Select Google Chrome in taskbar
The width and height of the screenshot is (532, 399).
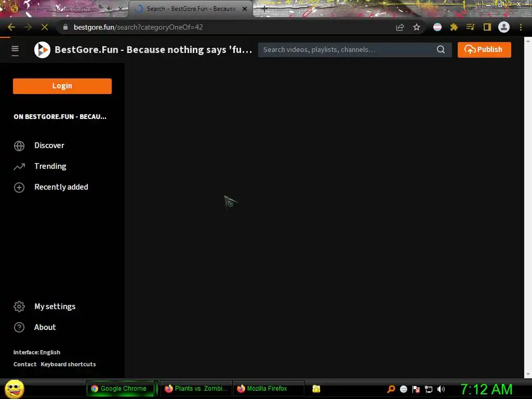click(121, 389)
